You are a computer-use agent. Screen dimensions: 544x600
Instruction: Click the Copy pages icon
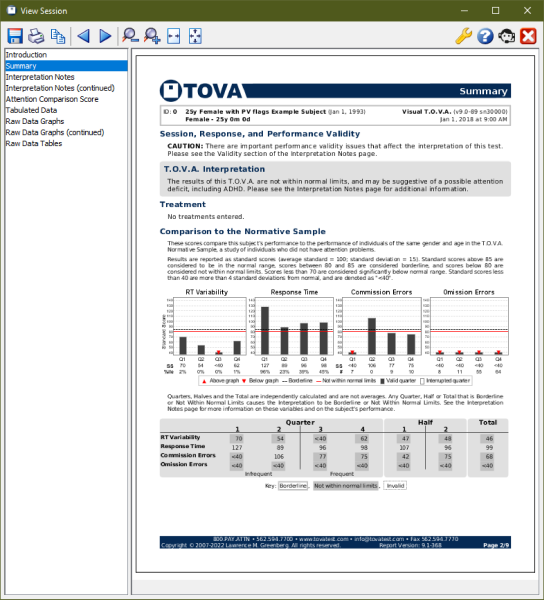tap(58, 36)
